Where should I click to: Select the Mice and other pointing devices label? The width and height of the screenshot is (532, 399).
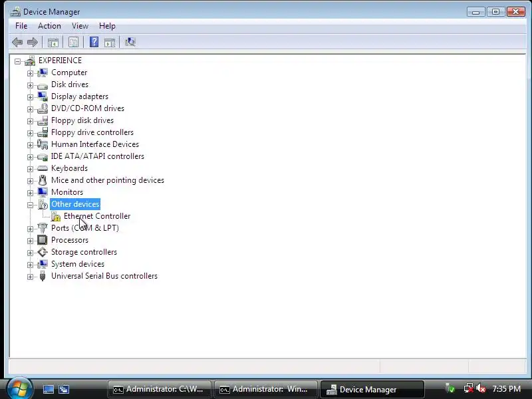[x=108, y=180]
